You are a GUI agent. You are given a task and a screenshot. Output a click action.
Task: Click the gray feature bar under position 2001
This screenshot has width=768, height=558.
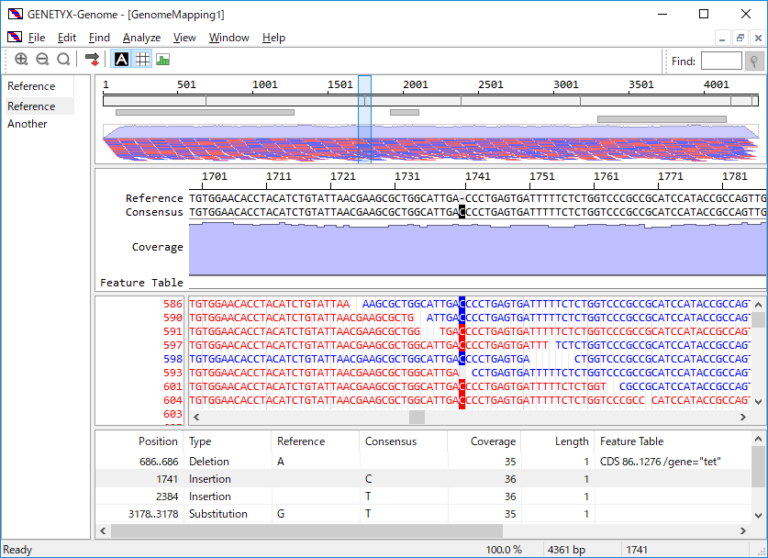405,112
